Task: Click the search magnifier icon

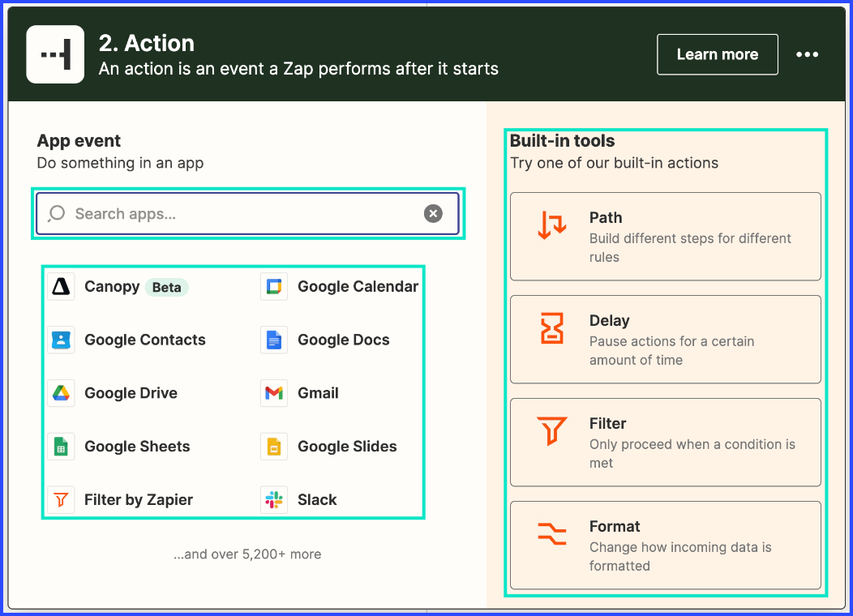Action: 57,214
